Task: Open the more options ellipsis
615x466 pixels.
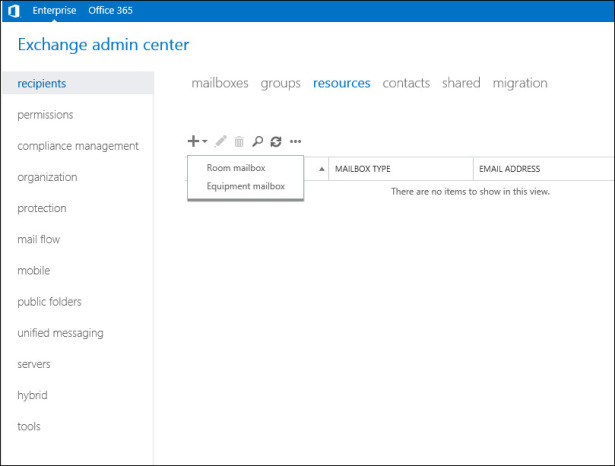Action: coord(295,141)
